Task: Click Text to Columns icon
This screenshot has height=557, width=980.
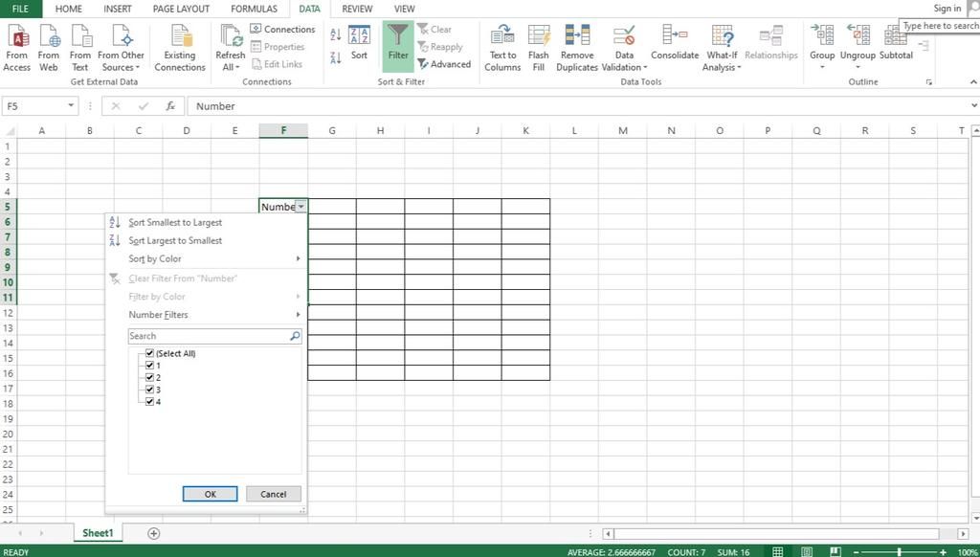Action: (502, 36)
